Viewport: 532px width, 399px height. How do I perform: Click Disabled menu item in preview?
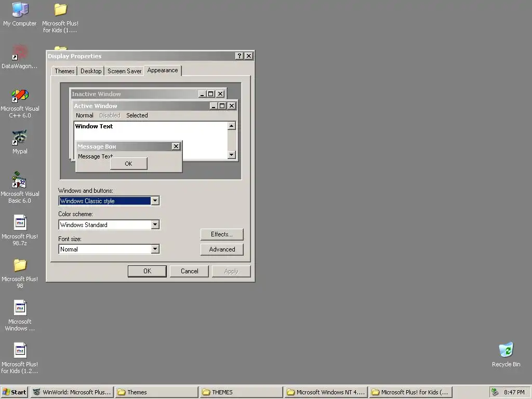(x=110, y=115)
